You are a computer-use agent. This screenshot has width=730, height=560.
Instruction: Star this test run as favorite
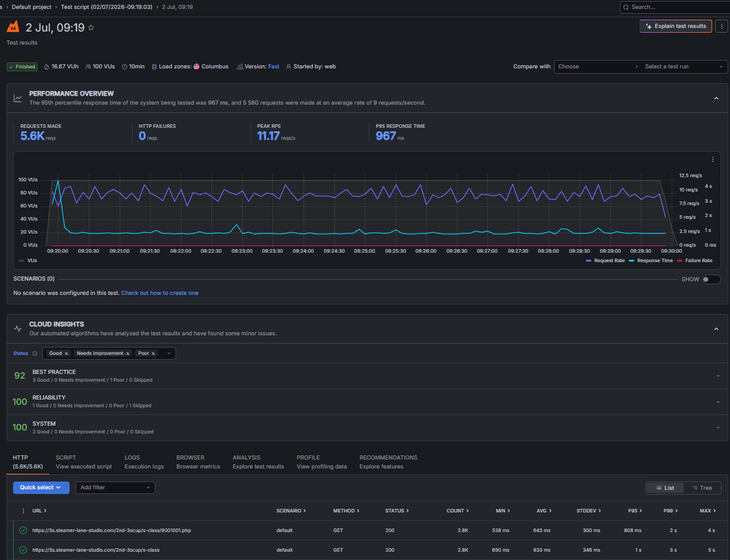[x=91, y=27]
